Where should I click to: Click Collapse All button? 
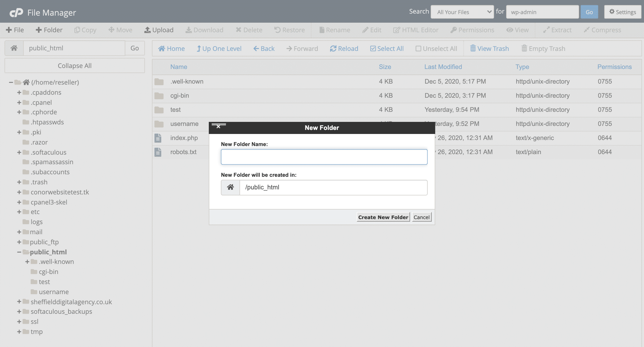[75, 66]
